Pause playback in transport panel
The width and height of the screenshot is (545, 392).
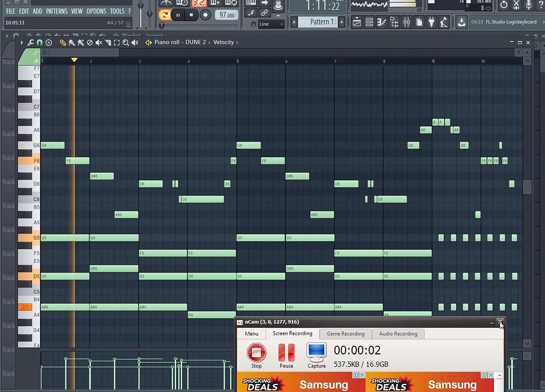point(178,15)
